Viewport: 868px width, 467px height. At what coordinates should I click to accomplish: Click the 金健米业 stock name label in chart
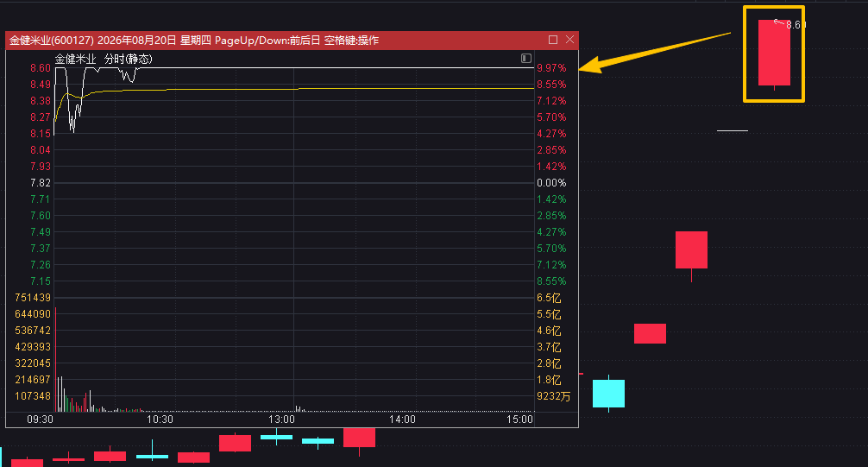point(75,59)
